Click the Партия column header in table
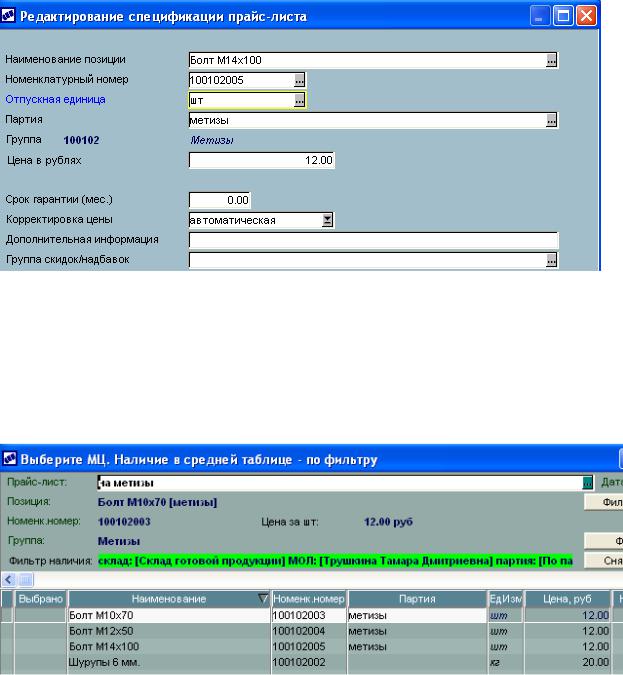Screen dimensions: 623x675 pyautogui.click(x=417, y=599)
